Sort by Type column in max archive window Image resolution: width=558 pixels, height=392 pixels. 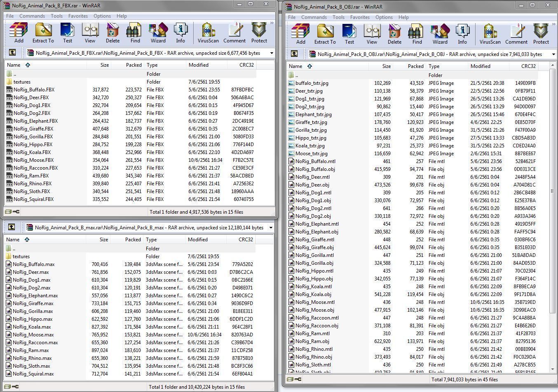pos(164,240)
